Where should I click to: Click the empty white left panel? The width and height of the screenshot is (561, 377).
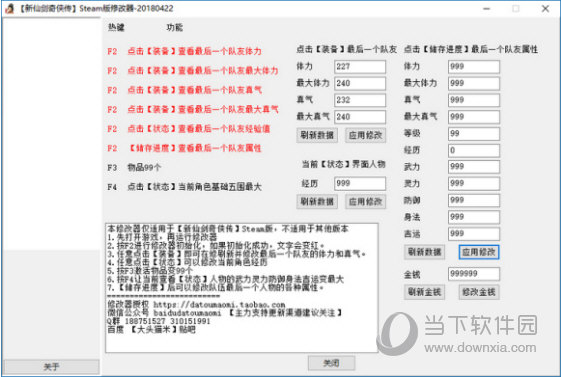tap(51, 134)
